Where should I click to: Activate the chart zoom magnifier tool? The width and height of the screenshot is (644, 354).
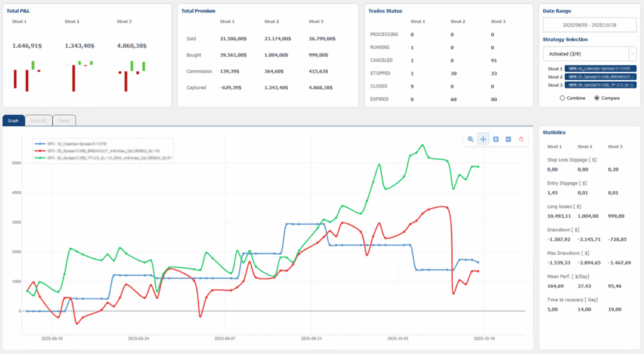[470, 139]
